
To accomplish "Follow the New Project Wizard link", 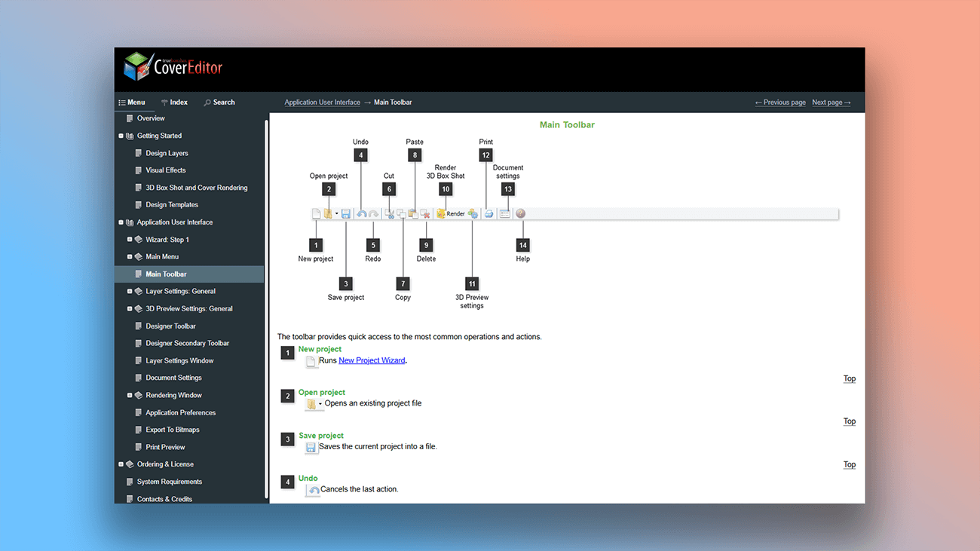I will [372, 360].
